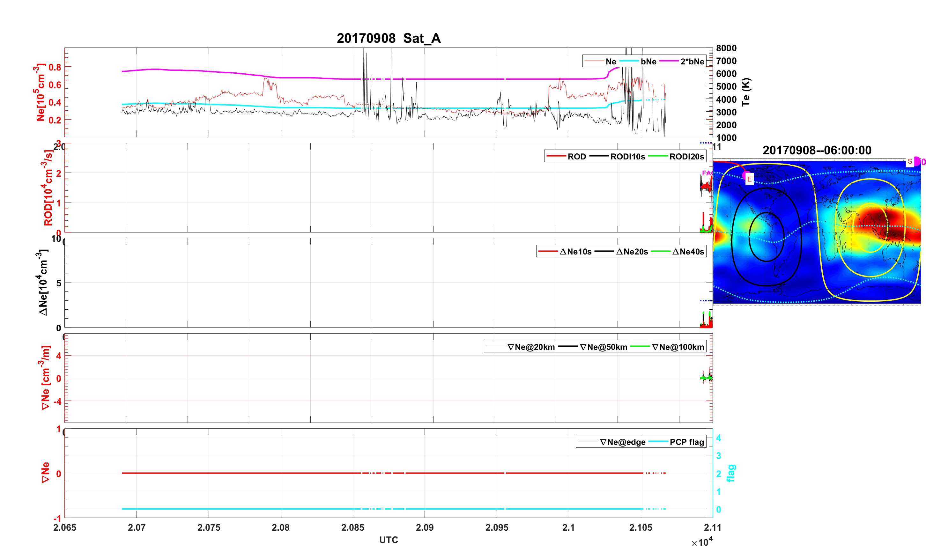
Task: Click the Ne legend entry in the top panel
Action: (611, 61)
